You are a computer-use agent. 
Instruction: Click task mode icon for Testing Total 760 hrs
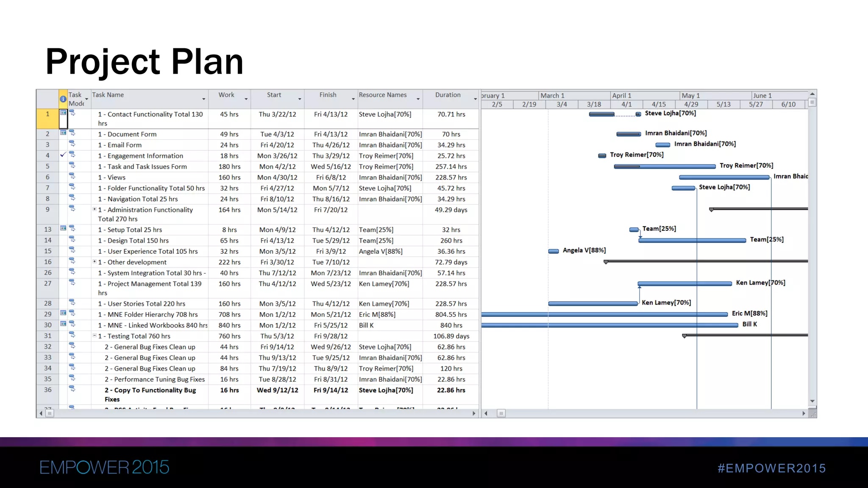(x=72, y=335)
